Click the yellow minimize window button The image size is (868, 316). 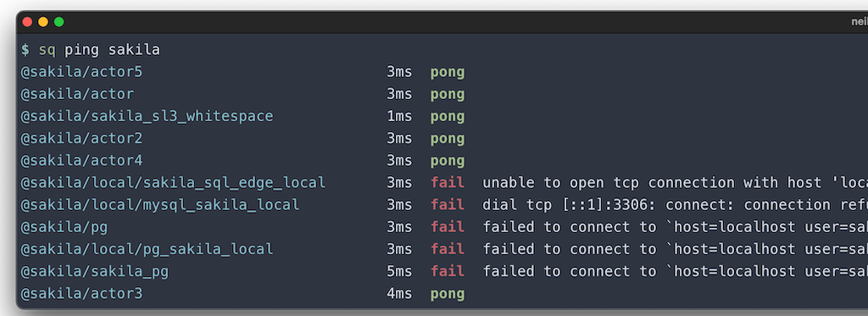(43, 22)
